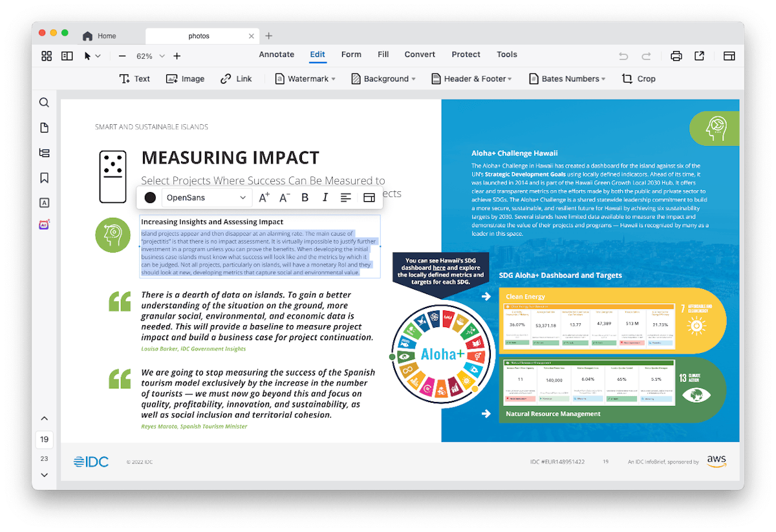The height and width of the screenshot is (532, 776).
Task: Open text alignment options
Action: coord(346,198)
